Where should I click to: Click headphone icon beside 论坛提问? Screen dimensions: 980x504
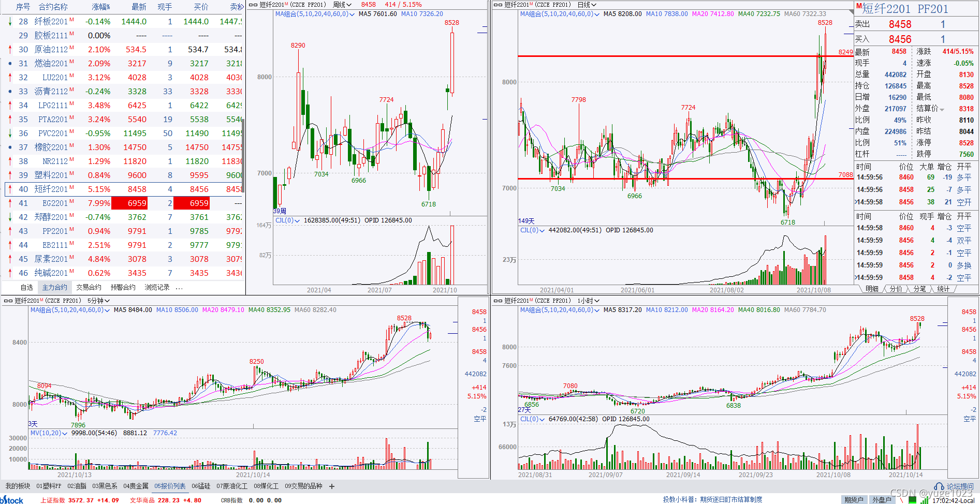point(939,486)
